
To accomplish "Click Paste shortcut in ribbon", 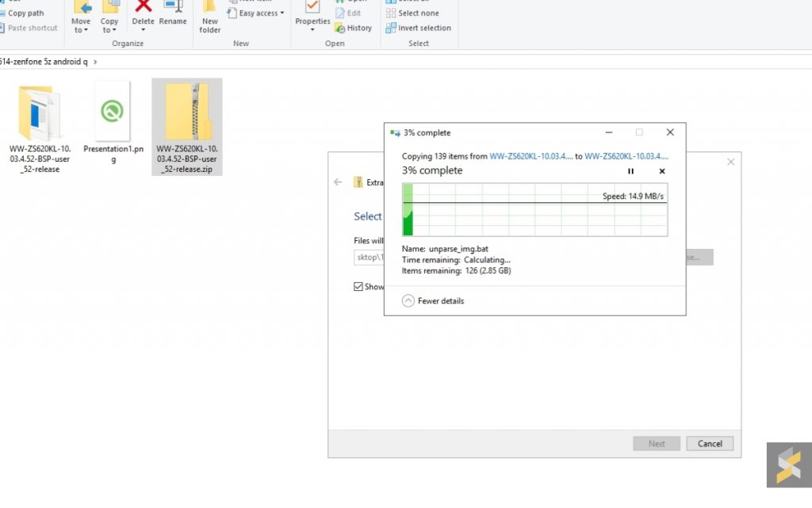I will tap(29, 28).
